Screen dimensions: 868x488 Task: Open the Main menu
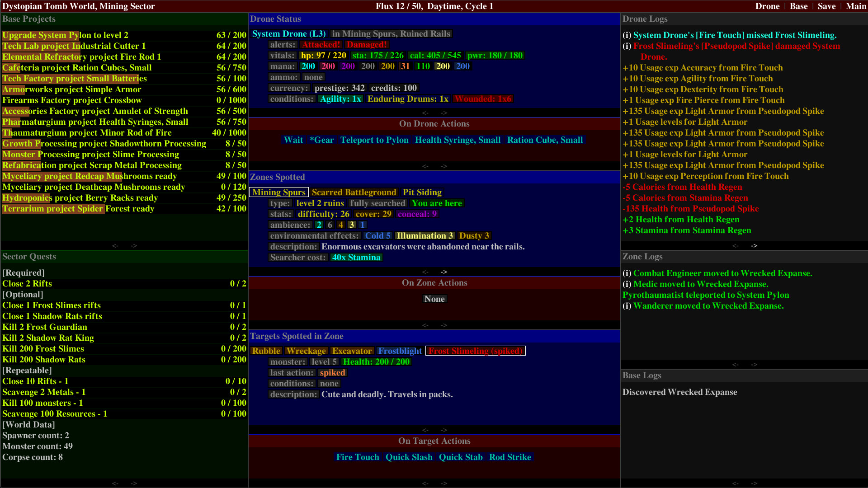coord(856,6)
